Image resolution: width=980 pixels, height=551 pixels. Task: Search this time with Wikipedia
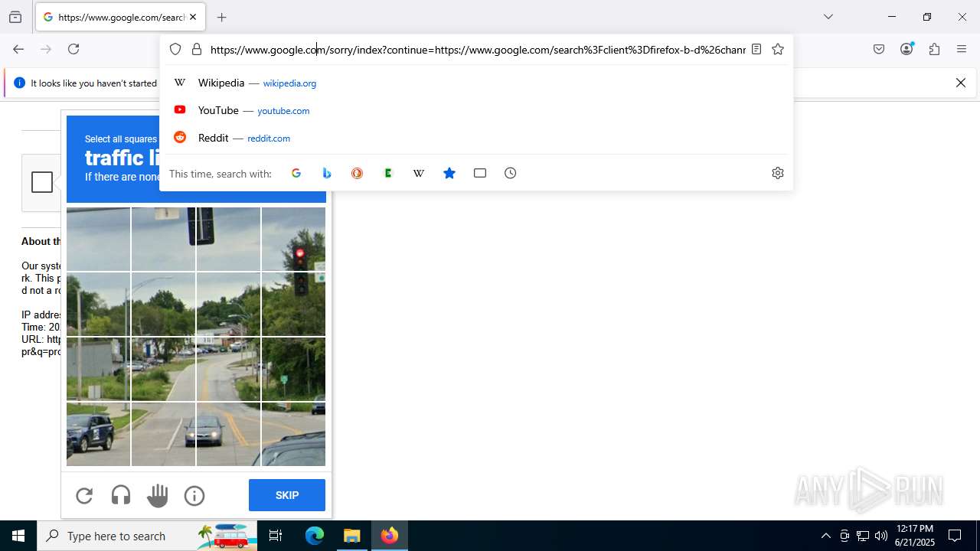(x=419, y=173)
